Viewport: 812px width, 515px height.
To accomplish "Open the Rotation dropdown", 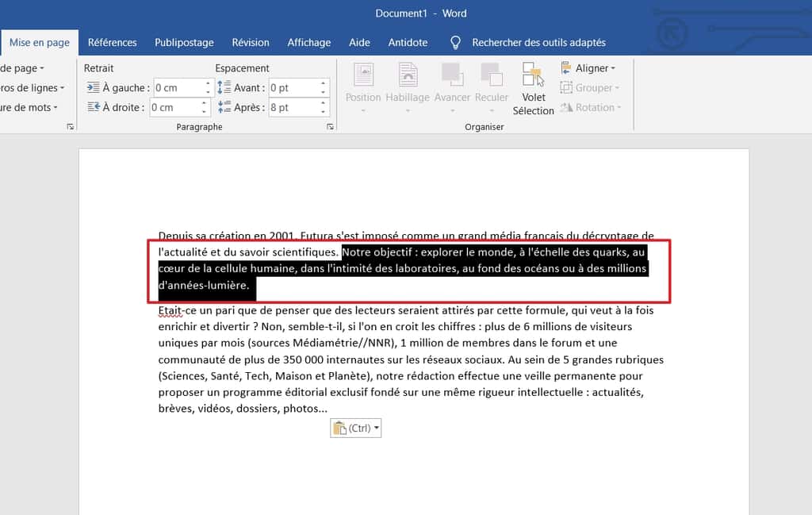I will 591,107.
